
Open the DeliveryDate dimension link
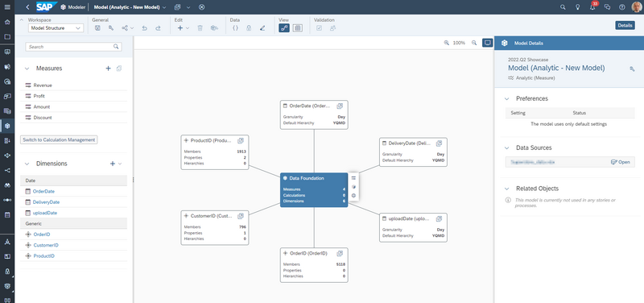pyautogui.click(x=46, y=201)
